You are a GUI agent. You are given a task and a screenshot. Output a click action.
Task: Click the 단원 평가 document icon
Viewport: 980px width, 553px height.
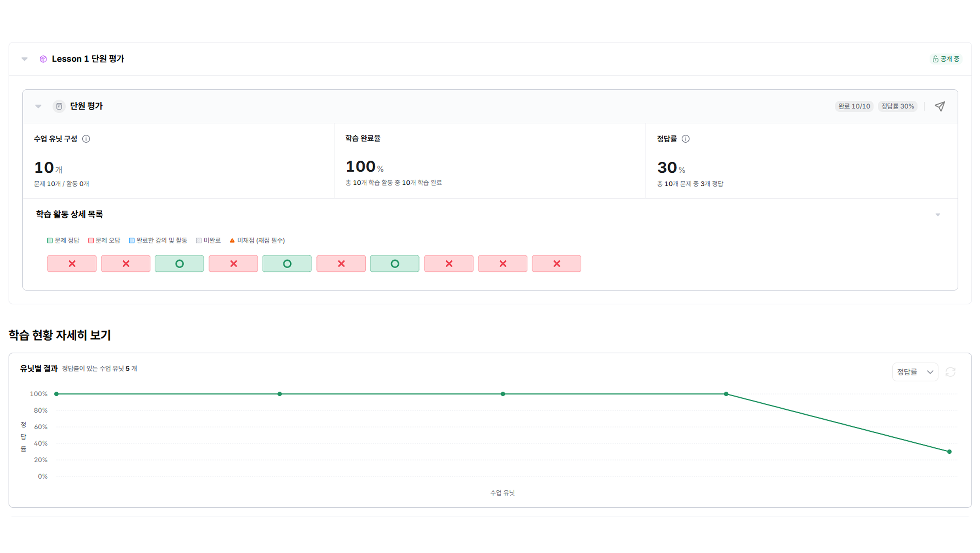tap(59, 106)
